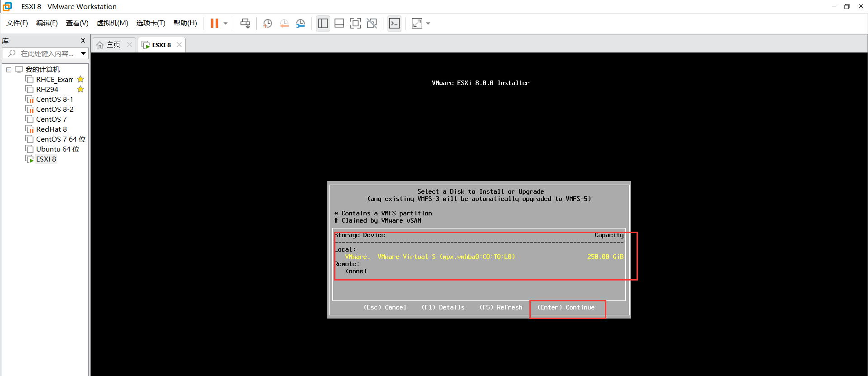Viewport: 868px width, 376px height.
Task: Switch to full screen mode
Action: click(x=356, y=23)
